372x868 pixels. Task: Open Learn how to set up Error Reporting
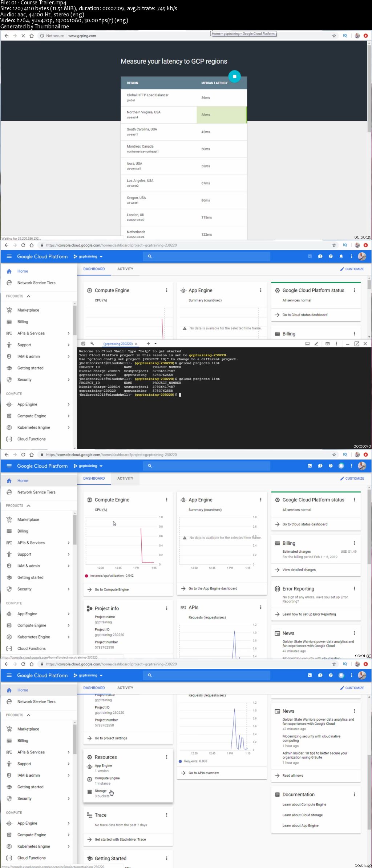[x=309, y=614]
